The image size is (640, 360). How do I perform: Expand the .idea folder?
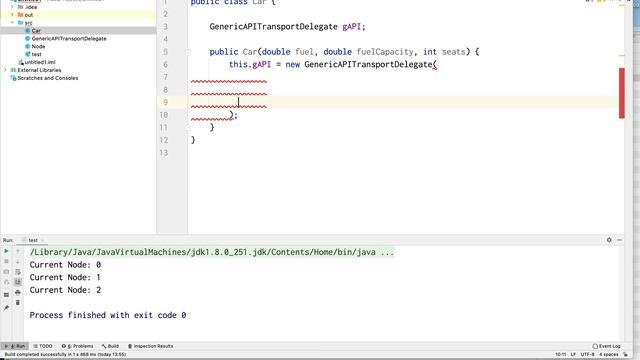12,7
